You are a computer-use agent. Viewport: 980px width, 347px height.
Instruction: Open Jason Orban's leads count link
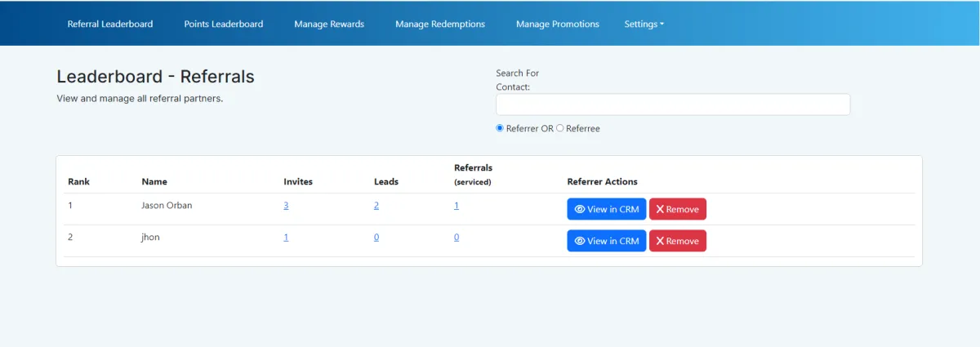point(376,206)
